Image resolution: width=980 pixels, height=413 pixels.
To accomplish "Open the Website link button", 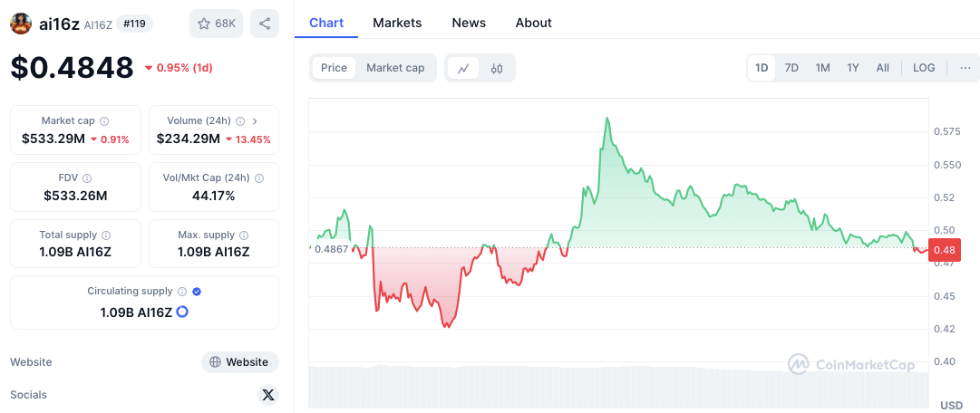I will [240, 362].
